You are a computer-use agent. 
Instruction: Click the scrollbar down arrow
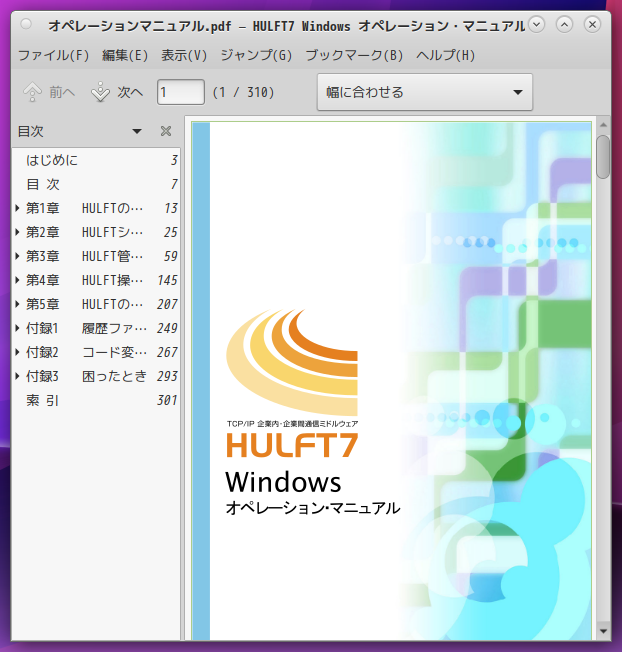tap(603, 631)
